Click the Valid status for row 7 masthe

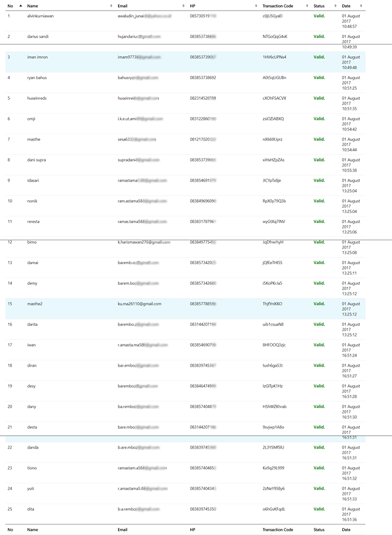[x=319, y=139]
